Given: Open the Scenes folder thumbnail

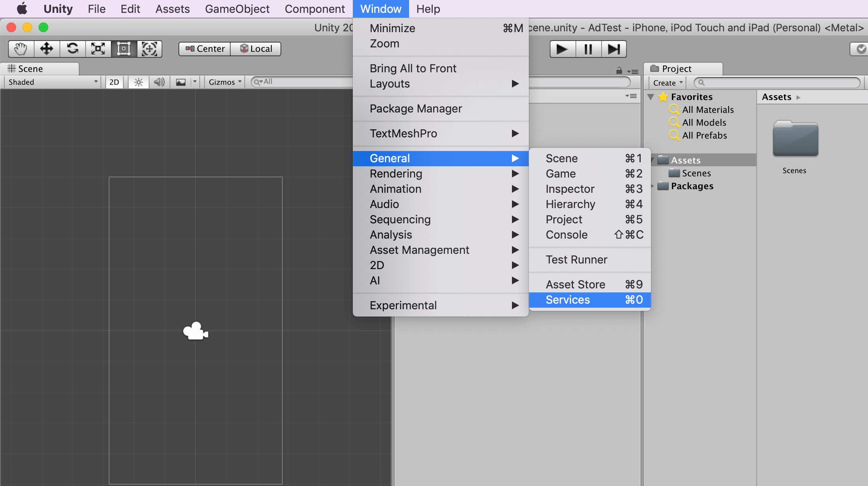Looking at the screenshot, I should [x=795, y=139].
